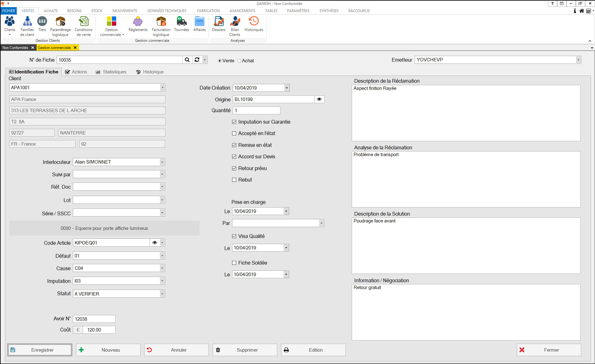Open the Date Création date picker
The height and width of the screenshot is (364, 595).
[x=287, y=88]
